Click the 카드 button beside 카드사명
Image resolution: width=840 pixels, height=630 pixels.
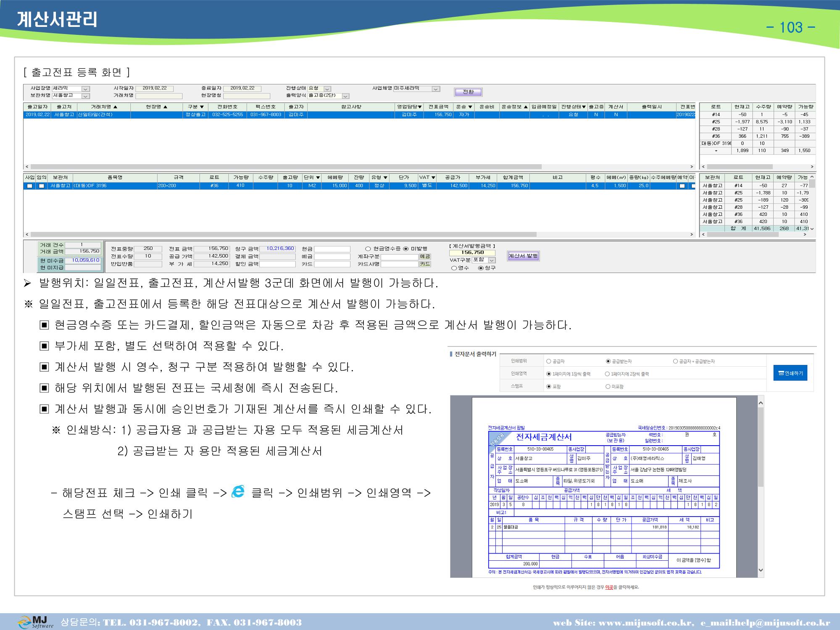click(425, 264)
